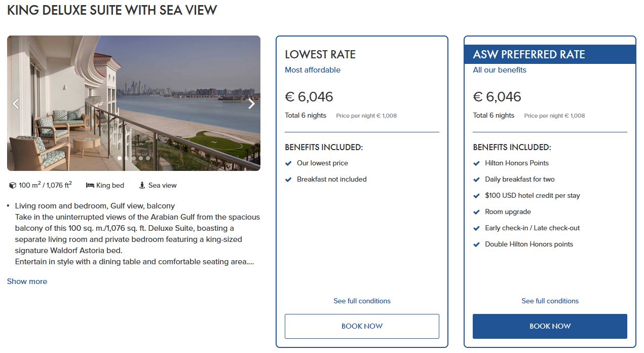Click the room size cube icon
The height and width of the screenshot is (353, 644).
coord(13,186)
